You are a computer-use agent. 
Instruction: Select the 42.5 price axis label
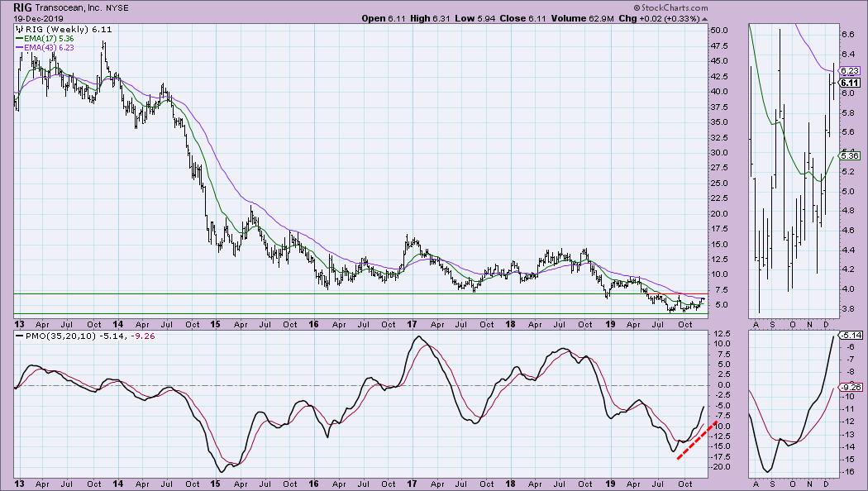click(x=719, y=76)
